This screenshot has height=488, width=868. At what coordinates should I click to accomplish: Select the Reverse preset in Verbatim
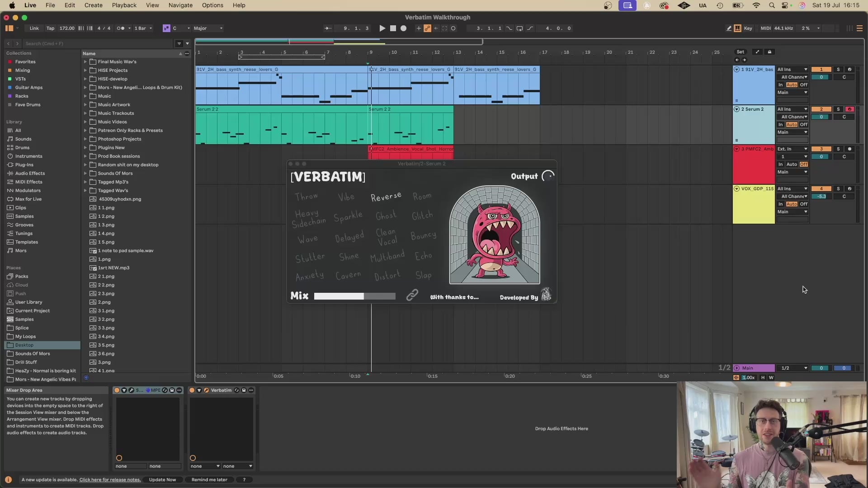(x=386, y=197)
